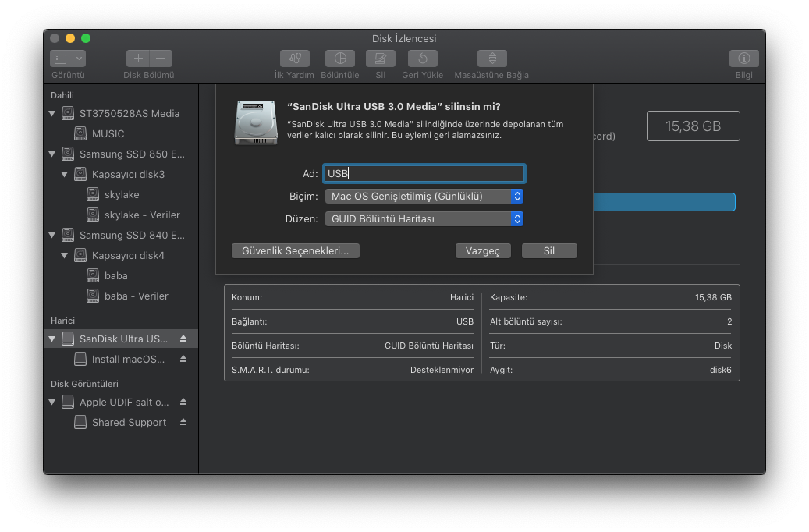Open the Biçim format dropdown
This screenshot has width=809, height=532.
point(424,196)
